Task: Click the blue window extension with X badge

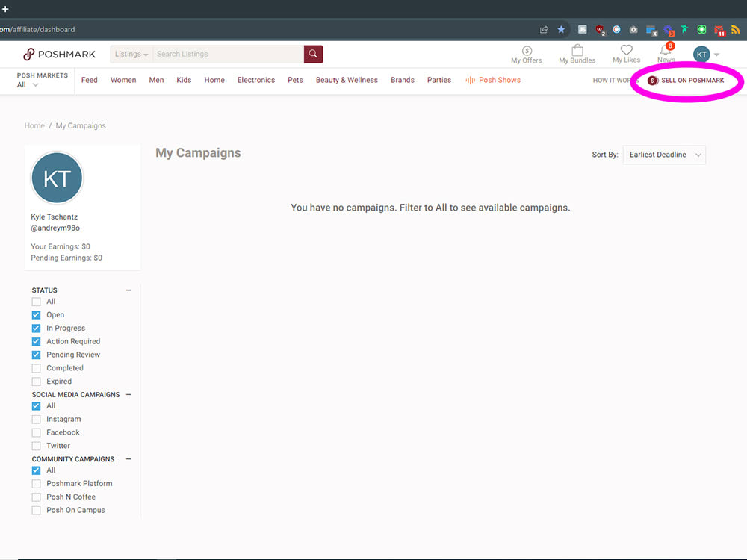Action: 651,31
